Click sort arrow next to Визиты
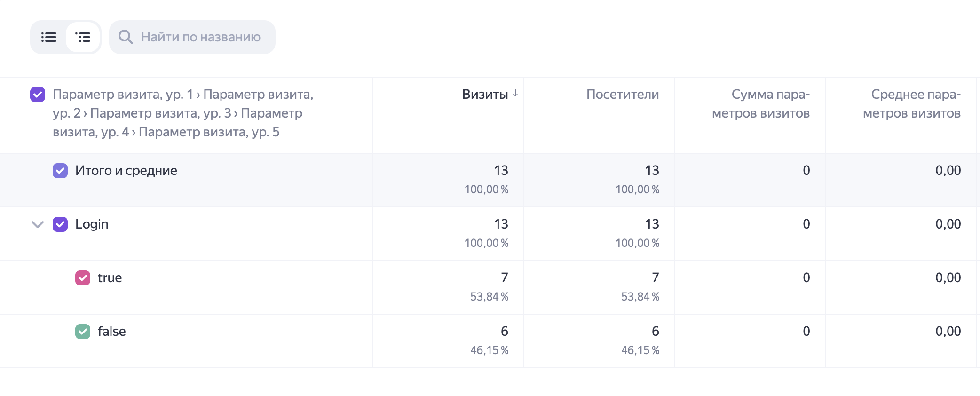The height and width of the screenshot is (396, 980). point(515,94)
